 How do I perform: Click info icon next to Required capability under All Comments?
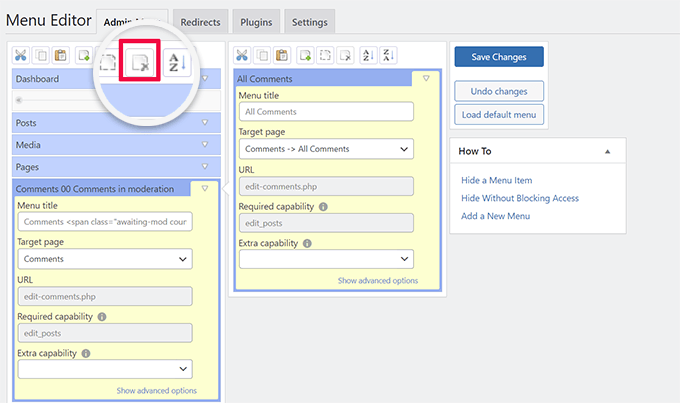323,207
